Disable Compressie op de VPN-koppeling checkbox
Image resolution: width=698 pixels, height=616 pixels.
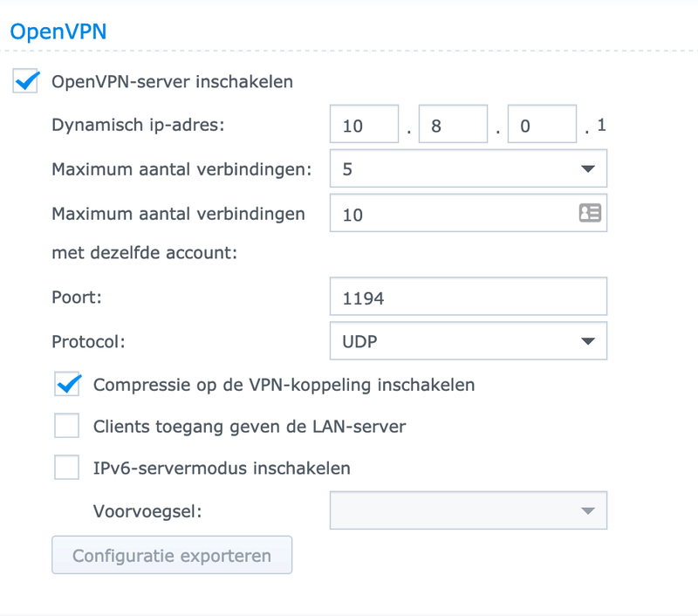(67, 384)
